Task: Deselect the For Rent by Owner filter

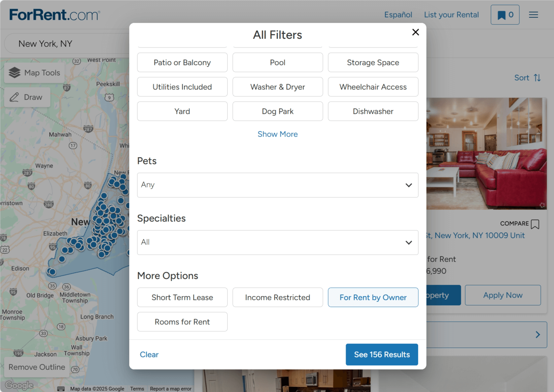Action: coord(373,297)
